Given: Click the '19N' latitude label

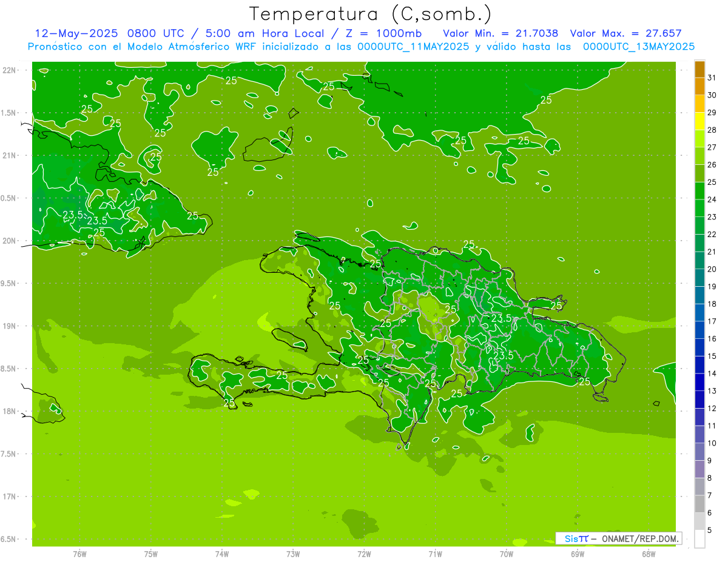Looking at the screenshot, I should pyautogui.click(x=10, y=326).
